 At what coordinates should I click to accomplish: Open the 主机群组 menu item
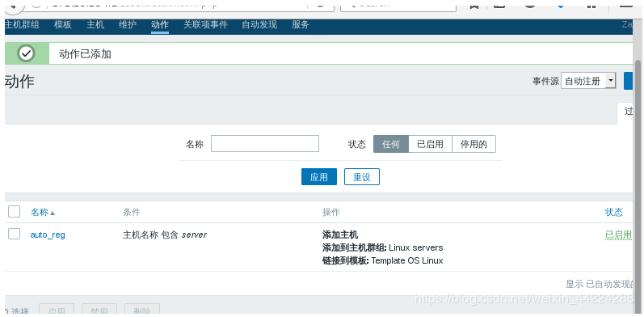pos(22,25)
